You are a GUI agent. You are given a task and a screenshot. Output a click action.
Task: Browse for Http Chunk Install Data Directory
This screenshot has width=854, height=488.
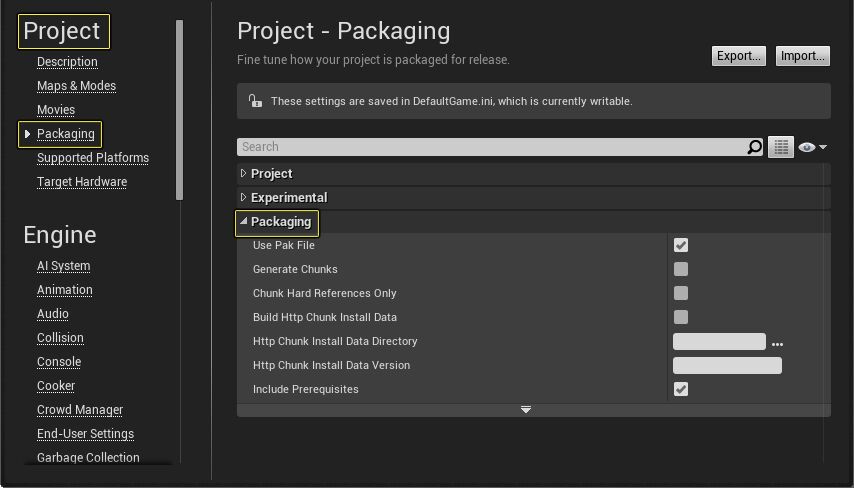777,342
